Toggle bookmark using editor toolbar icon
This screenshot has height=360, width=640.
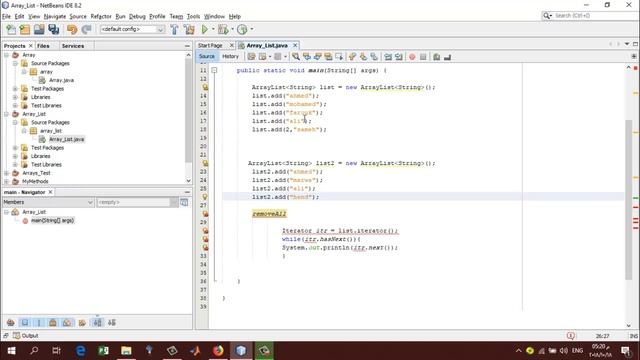tap(374, 57)
